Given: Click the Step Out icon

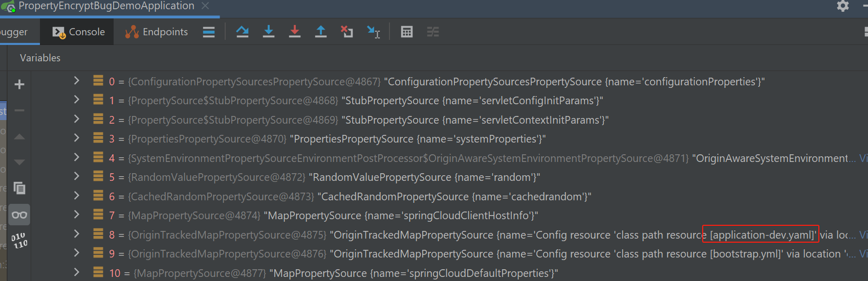Looking at the screenshot, I should 321,32.
